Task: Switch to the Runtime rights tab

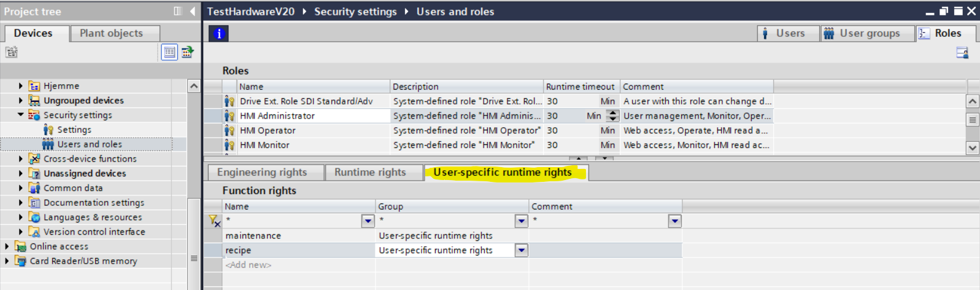Action: [x=370, y=173]
